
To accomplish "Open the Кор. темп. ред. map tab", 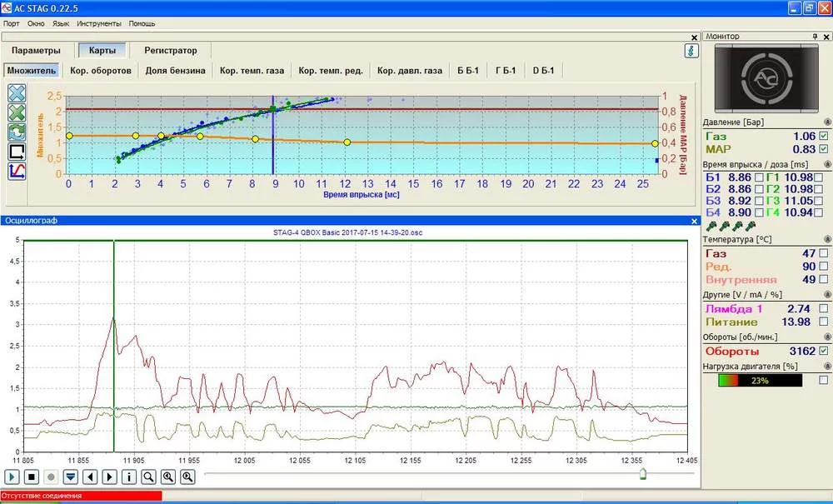I will pyautogui.click(x=331, y=71).
